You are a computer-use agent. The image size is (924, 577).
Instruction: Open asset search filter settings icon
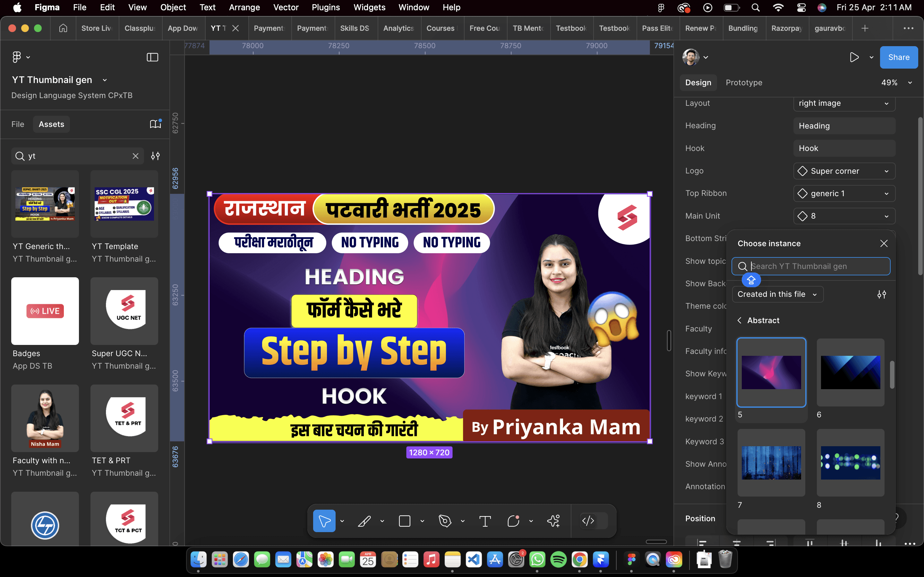pyautogui.click(x=155, y=156)
